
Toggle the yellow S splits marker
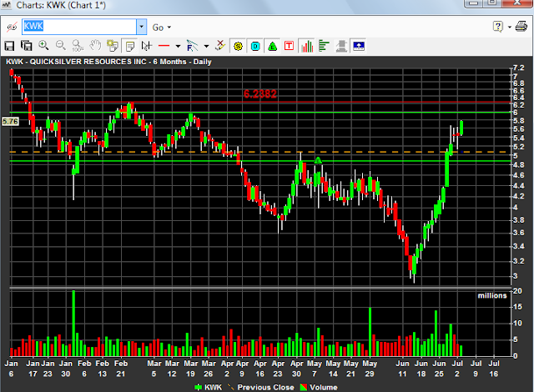click(238, 46)
